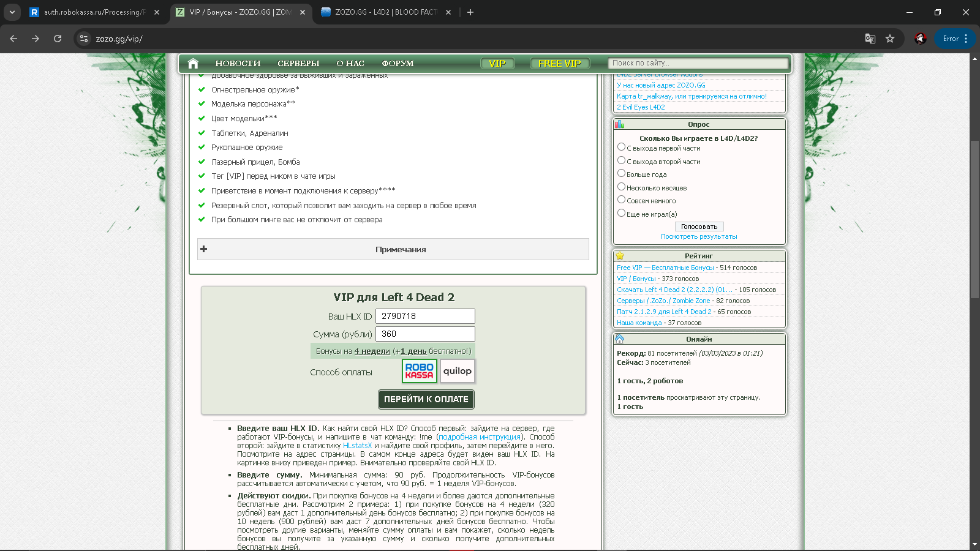Submit the poll with Голосовать

coord(699,227)
